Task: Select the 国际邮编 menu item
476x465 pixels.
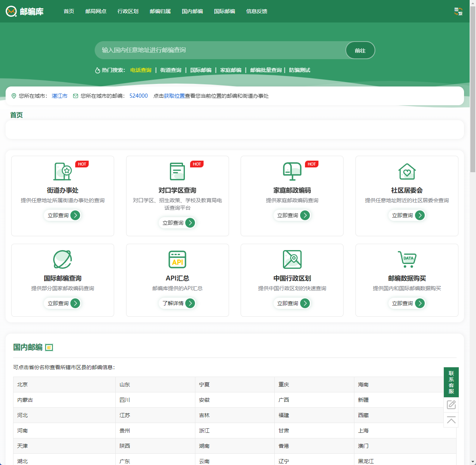Action: 224,11
